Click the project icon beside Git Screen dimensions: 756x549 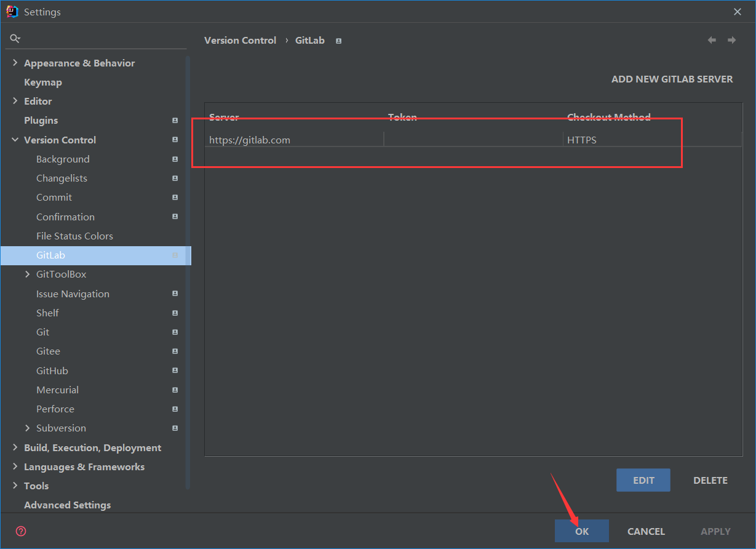[175, 332]
